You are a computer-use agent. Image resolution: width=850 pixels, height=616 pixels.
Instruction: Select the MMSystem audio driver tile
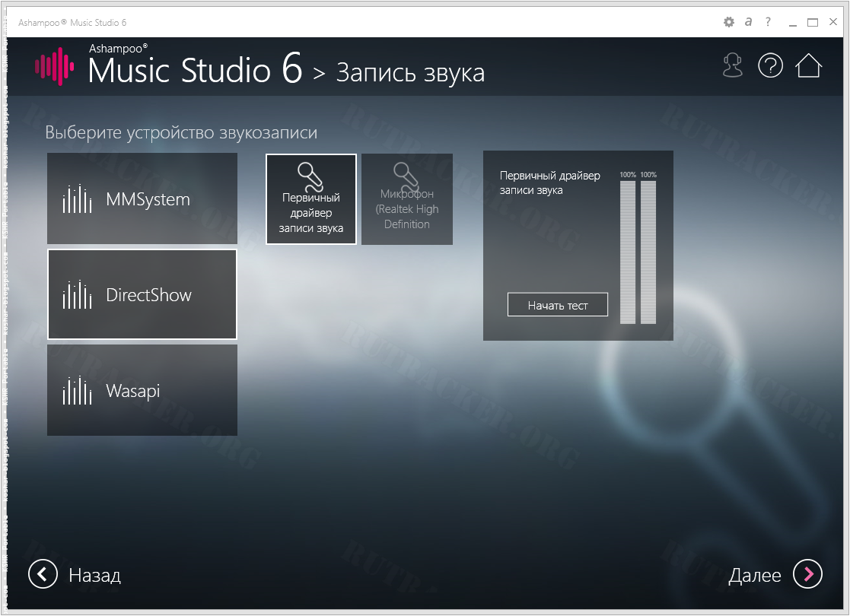click(142, 199)
